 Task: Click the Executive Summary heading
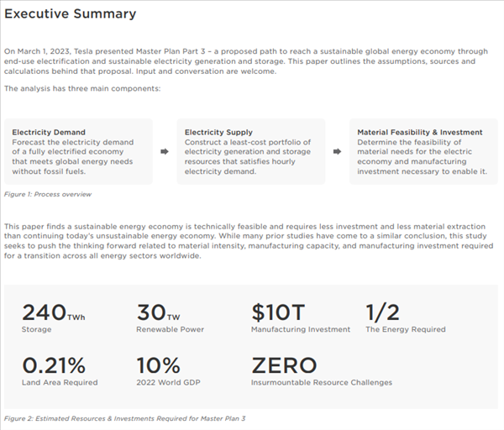pyautogui.click(x=70, y=14)
